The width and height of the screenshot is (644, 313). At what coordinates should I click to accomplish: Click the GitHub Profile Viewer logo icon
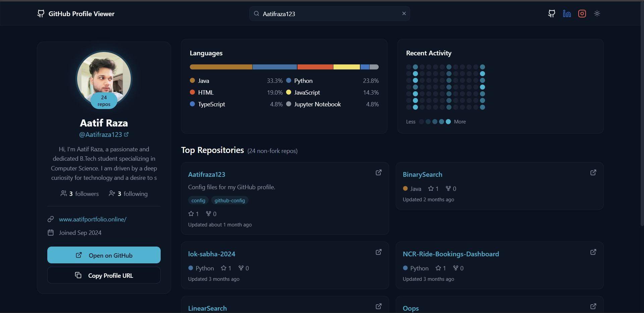pyautogui.click(x=41, y=13)
